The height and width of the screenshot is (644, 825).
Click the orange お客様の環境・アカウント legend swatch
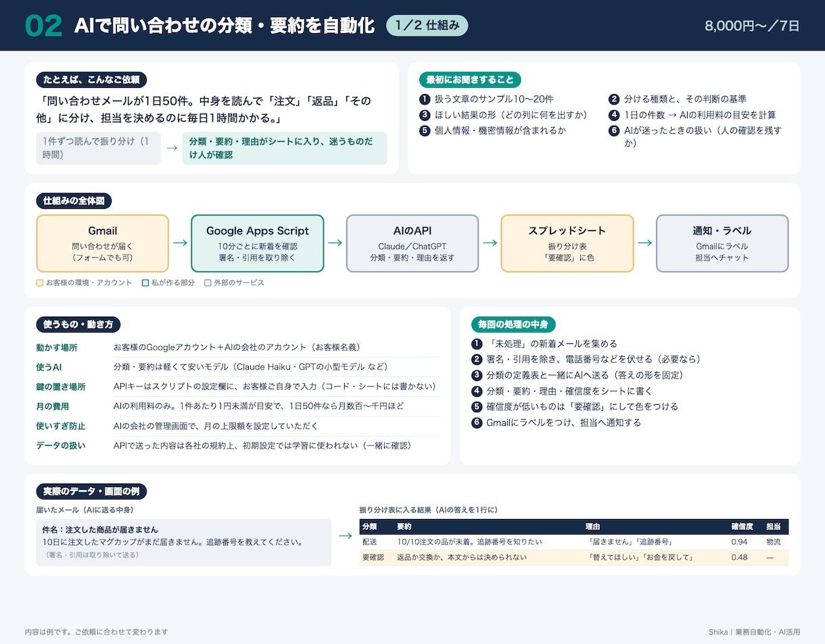(x=39, y=282)
